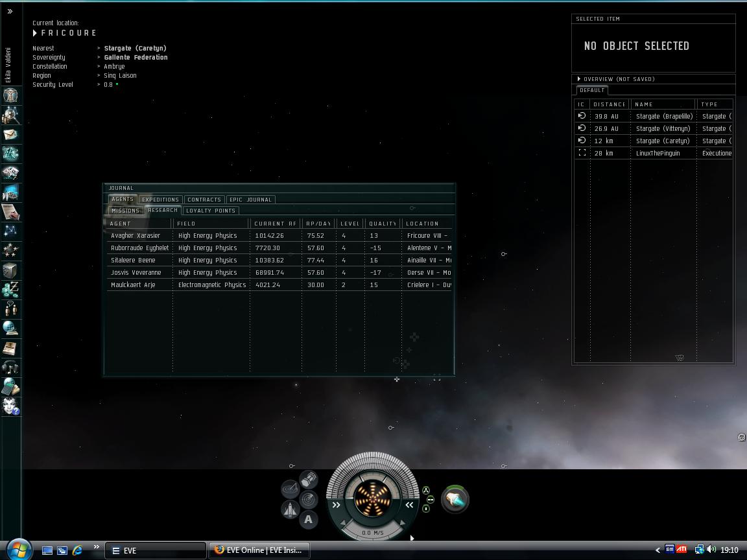Sort the journal by Field column
This screenshot has width=747, height=560.
pos(211,224)
